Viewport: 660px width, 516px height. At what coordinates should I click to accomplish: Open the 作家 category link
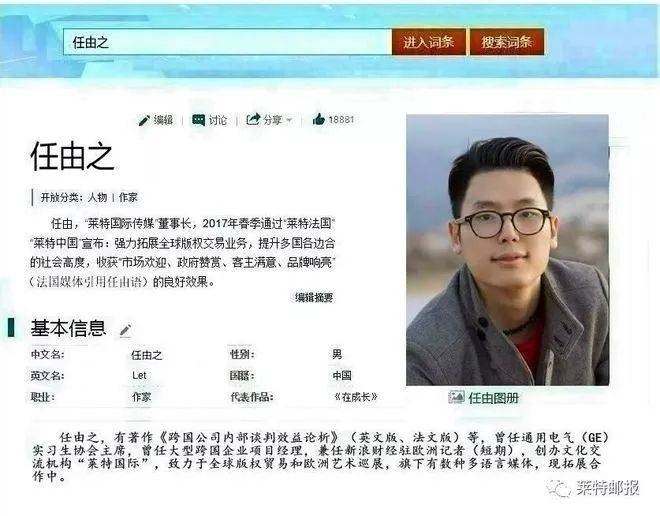(x=128, y=197)
